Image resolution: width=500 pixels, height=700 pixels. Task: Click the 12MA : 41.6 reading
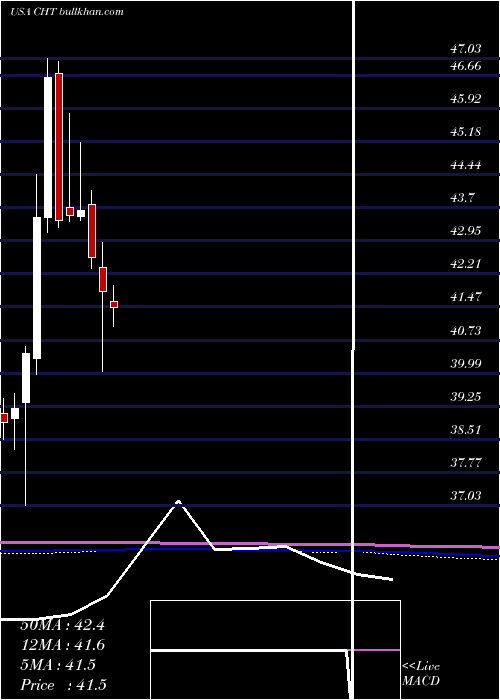pos(62,645)
